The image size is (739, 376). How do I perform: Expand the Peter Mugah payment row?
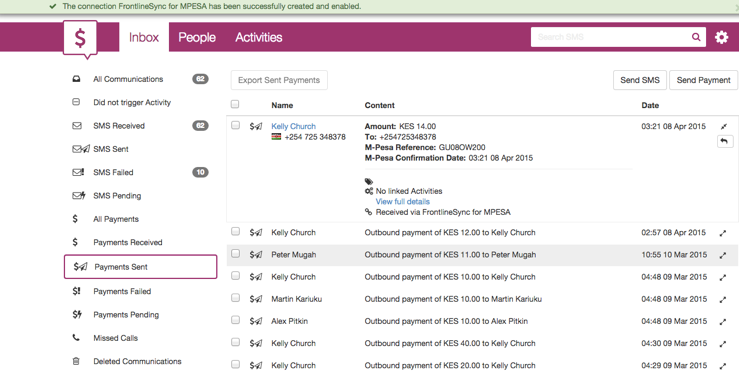723,255
